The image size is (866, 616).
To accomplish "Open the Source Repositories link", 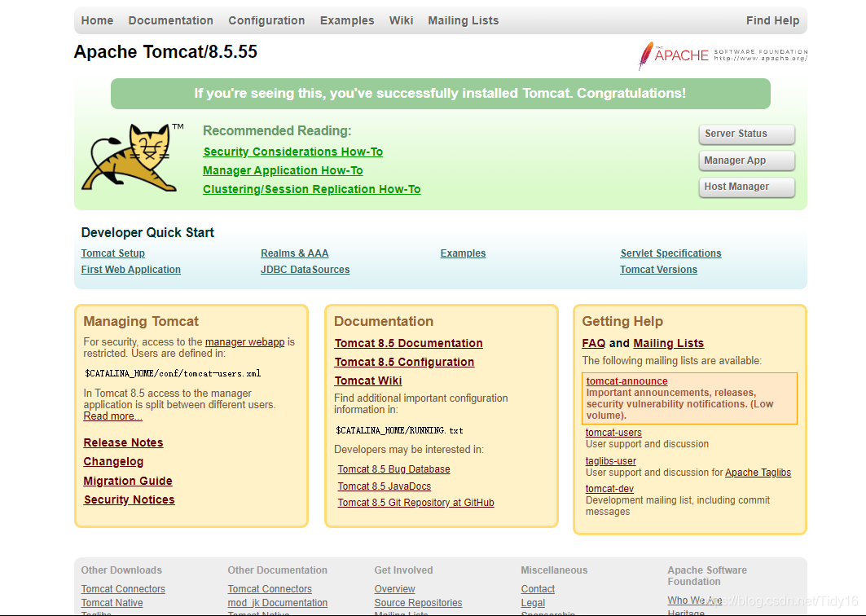I will click(x=418, y=603).
